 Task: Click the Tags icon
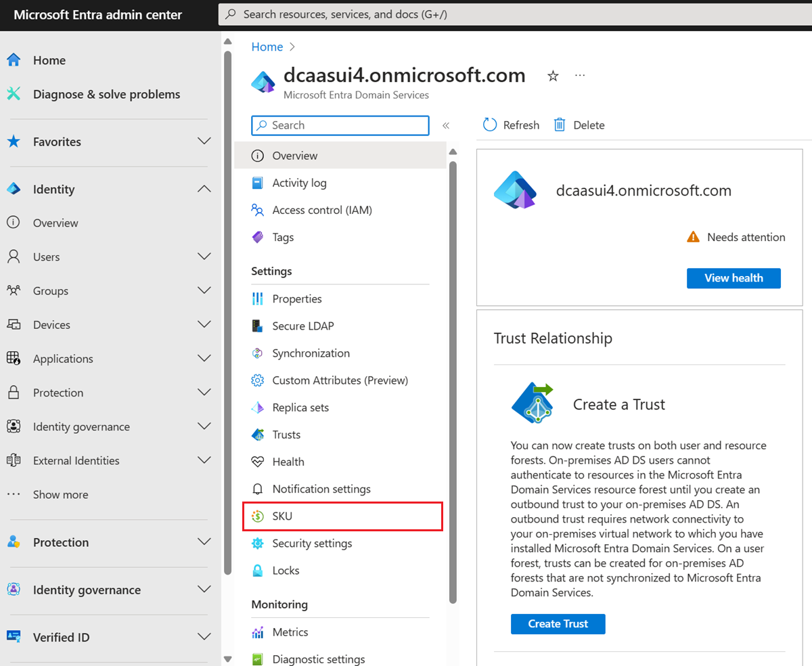(257, 237)
